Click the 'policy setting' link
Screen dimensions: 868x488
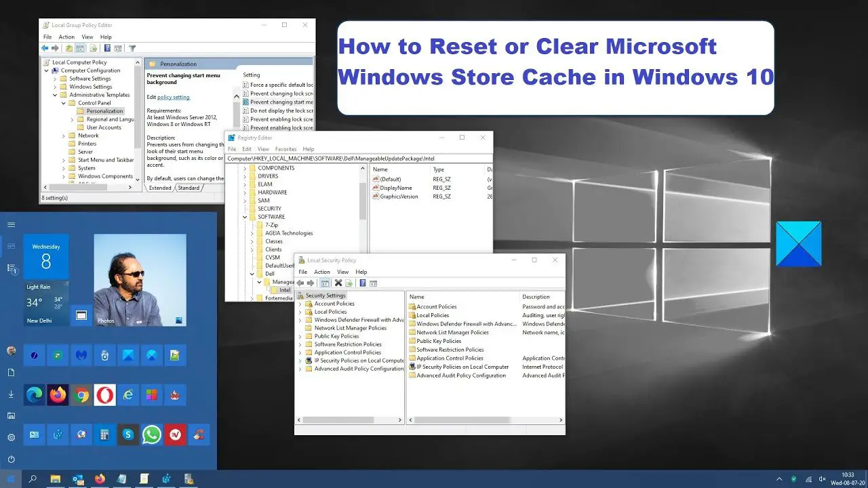174,98
